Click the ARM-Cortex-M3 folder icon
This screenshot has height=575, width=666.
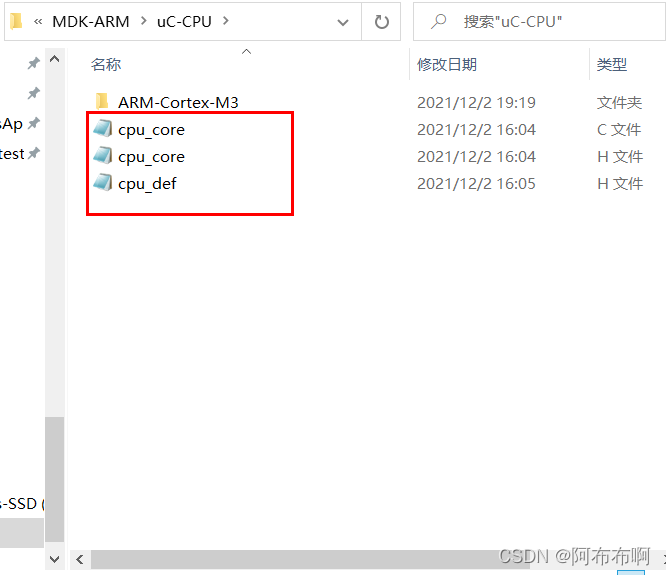[x=102, y=102]
